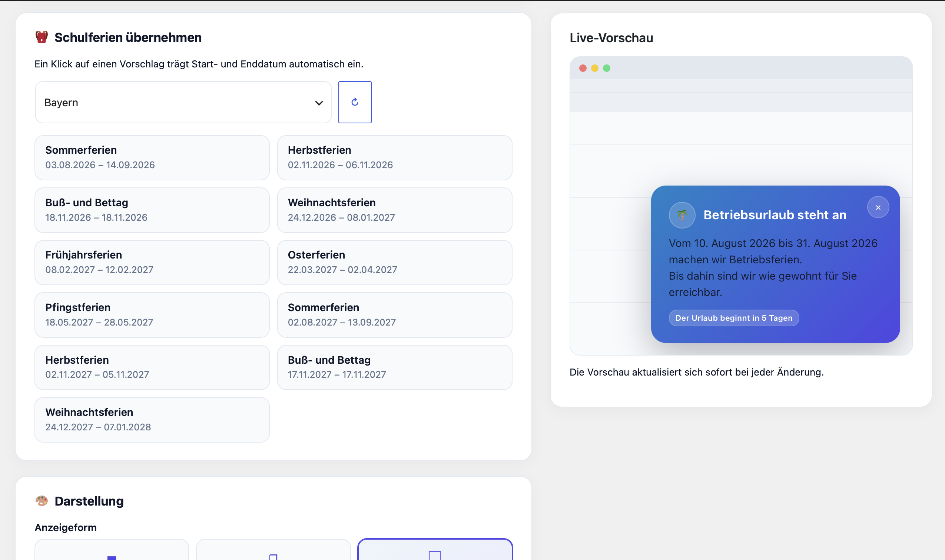Click the 'Anzeigeform' label
Screen dimensions: 945x560
pos(66,527)
